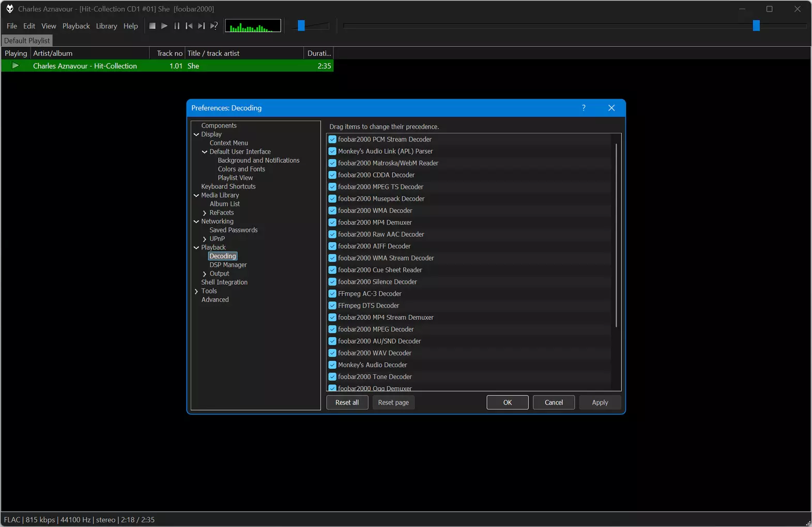
Task: Open the Playlist View preferences page
Action: pos(235,178)
